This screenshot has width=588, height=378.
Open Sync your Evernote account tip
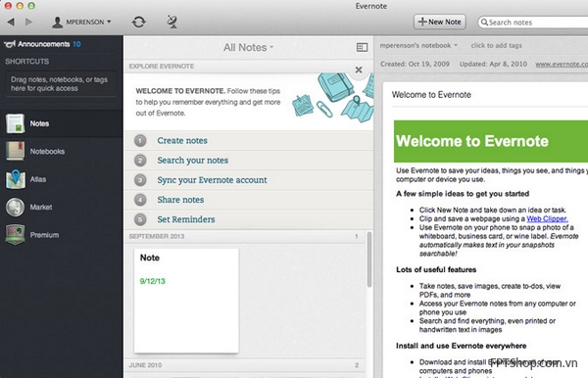[248, 180]
